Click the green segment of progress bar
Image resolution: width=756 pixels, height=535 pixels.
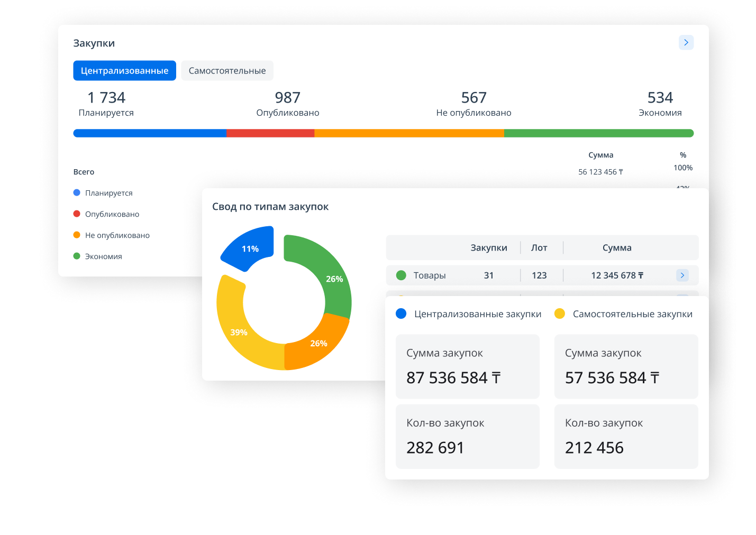click(x=598, y=133)
